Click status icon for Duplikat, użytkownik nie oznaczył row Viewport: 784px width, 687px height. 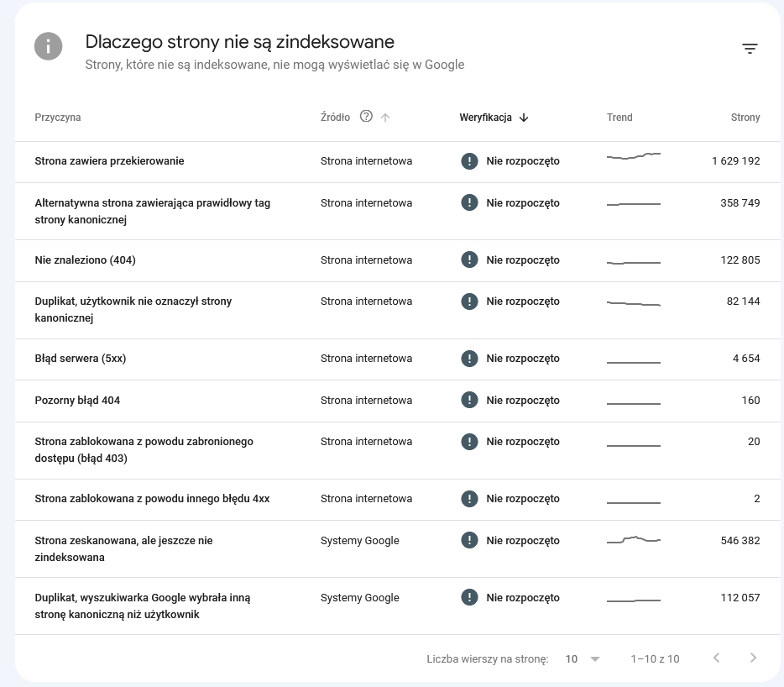(x=469, y=302)
